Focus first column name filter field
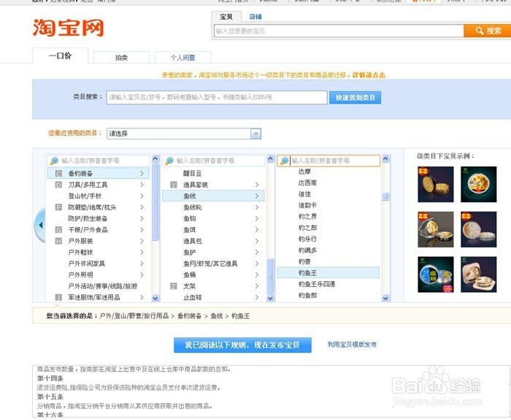 click(99, 161)
